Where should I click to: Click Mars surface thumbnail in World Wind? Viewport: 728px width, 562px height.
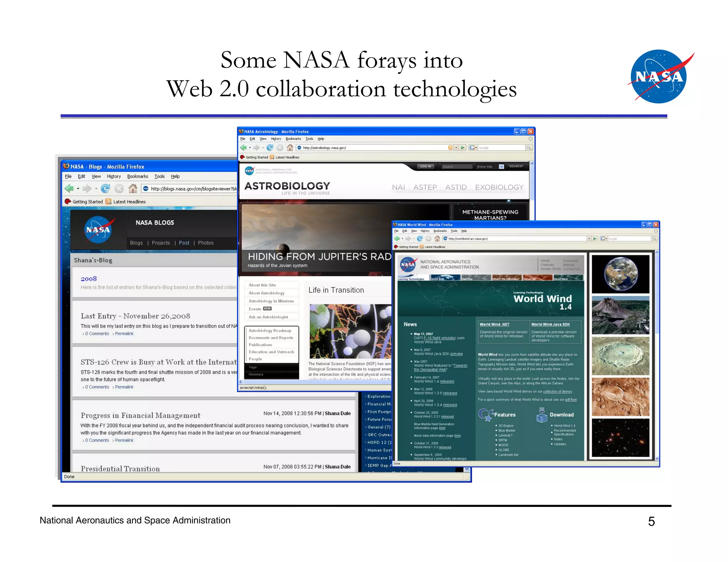[x=620, y=397]
